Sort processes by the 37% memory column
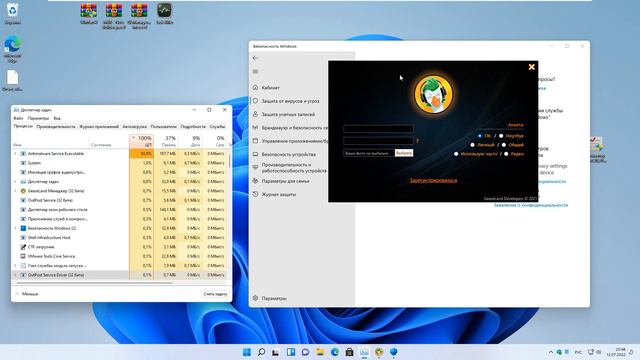 [166, 141]
